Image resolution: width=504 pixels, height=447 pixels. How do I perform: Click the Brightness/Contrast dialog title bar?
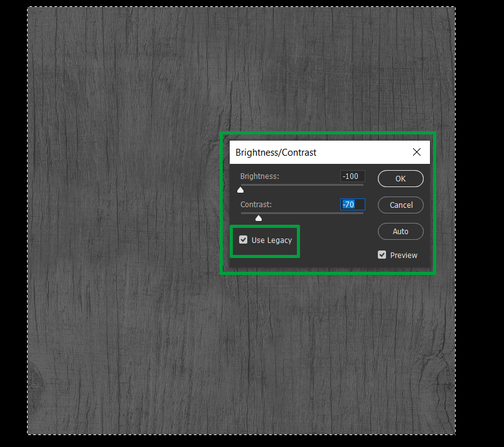(330, 152)
